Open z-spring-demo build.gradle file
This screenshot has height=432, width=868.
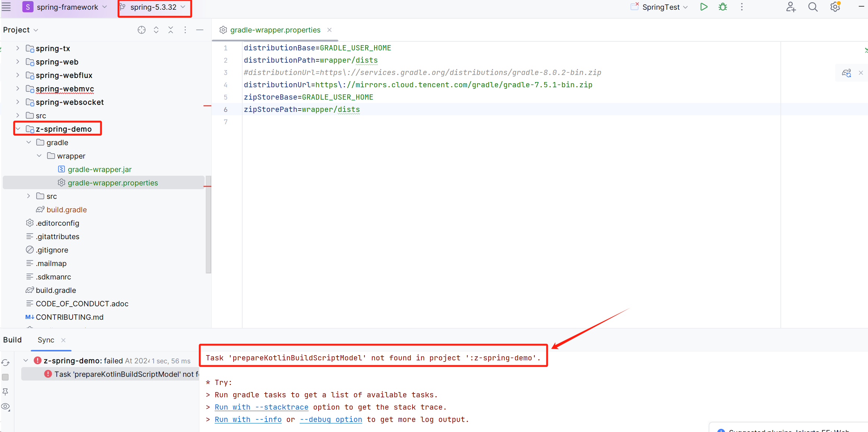pyautogui.click(x=66, y=210)
